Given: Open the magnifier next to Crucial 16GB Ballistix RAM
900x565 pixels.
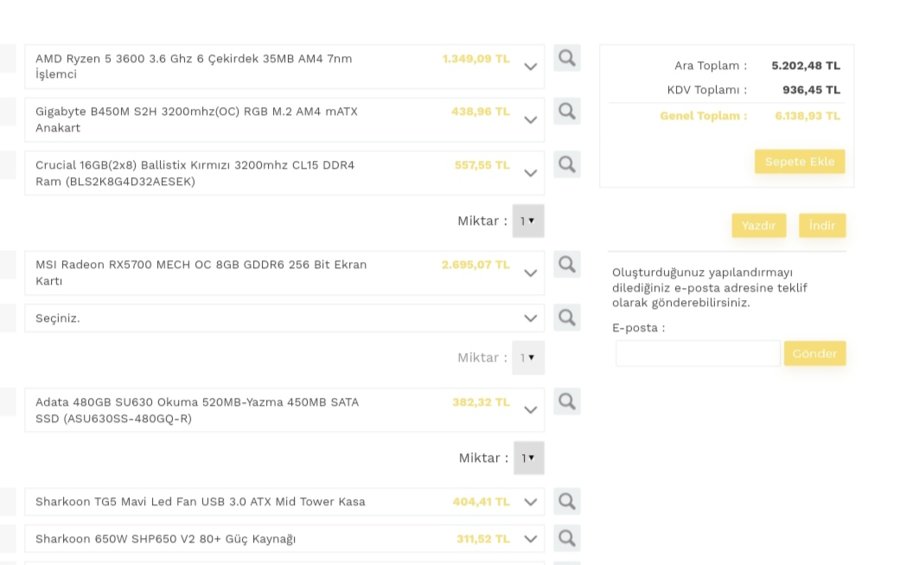Looking at the screenshot, I should [567, 164].
